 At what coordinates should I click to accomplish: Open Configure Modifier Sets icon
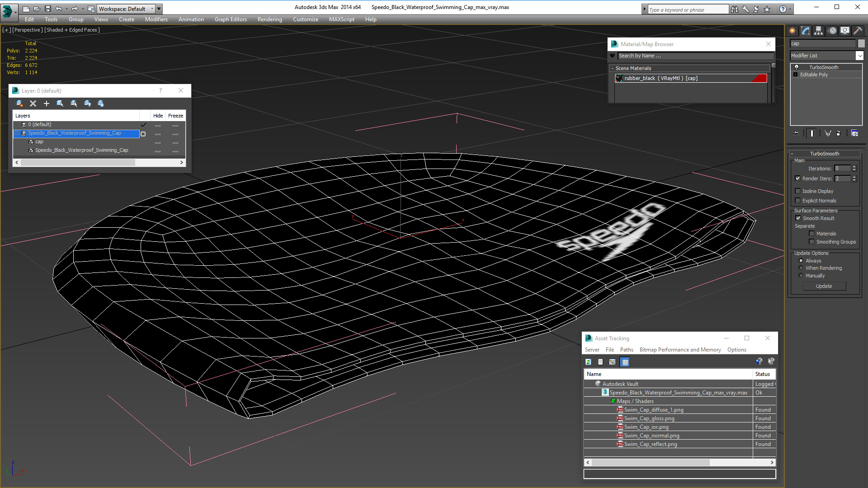(854, 133)
